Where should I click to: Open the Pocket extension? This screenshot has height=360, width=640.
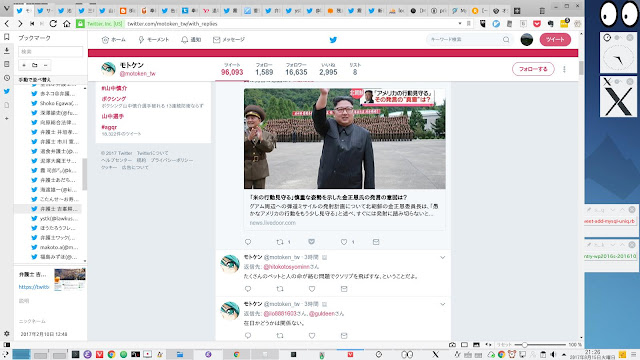(x=537, y=24)
